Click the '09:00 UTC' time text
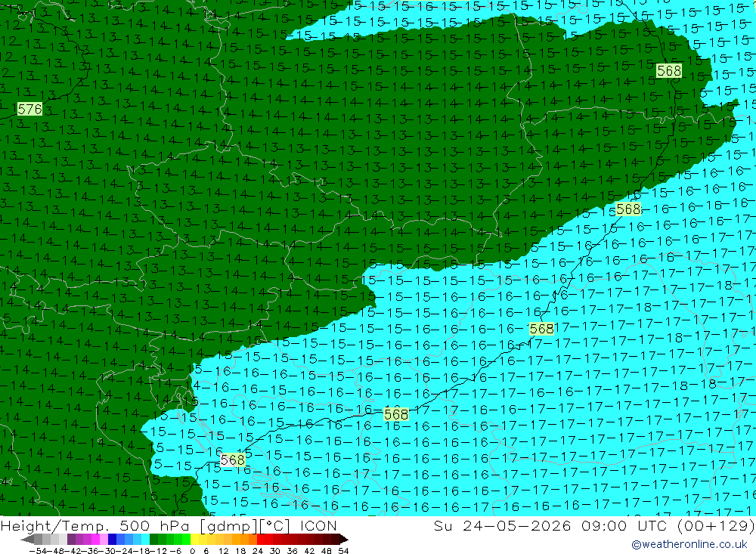 coord(624,525)
